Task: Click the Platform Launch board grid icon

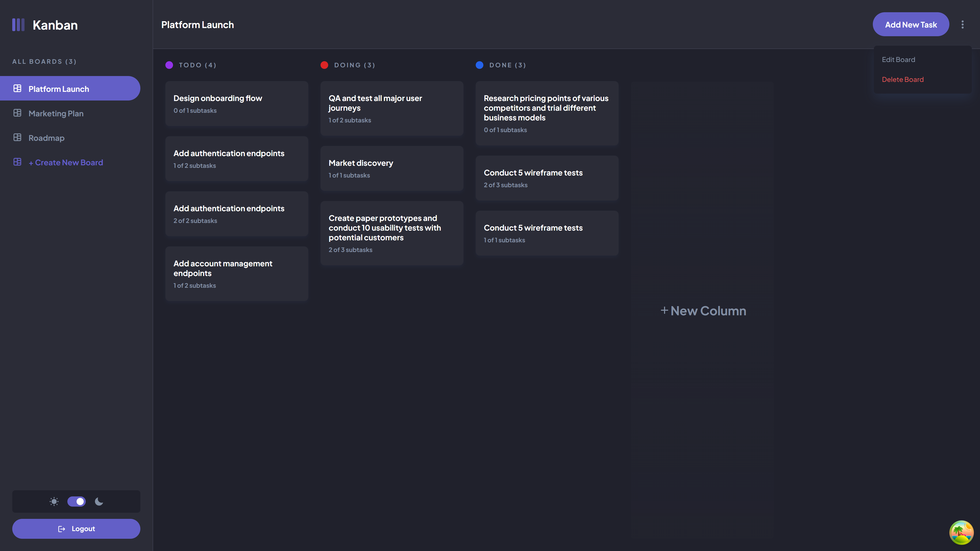Action: (18, 89)
